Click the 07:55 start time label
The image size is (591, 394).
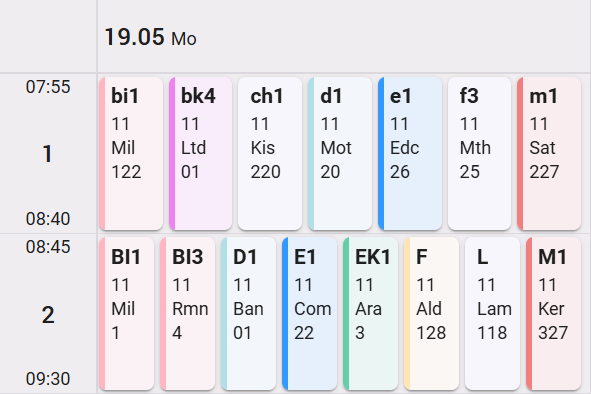pos(48,87)
